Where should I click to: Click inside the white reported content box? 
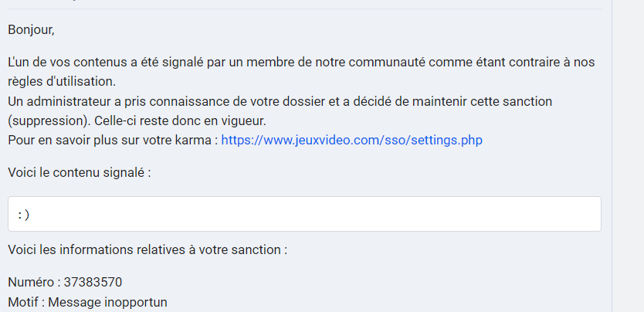(304, 214)
